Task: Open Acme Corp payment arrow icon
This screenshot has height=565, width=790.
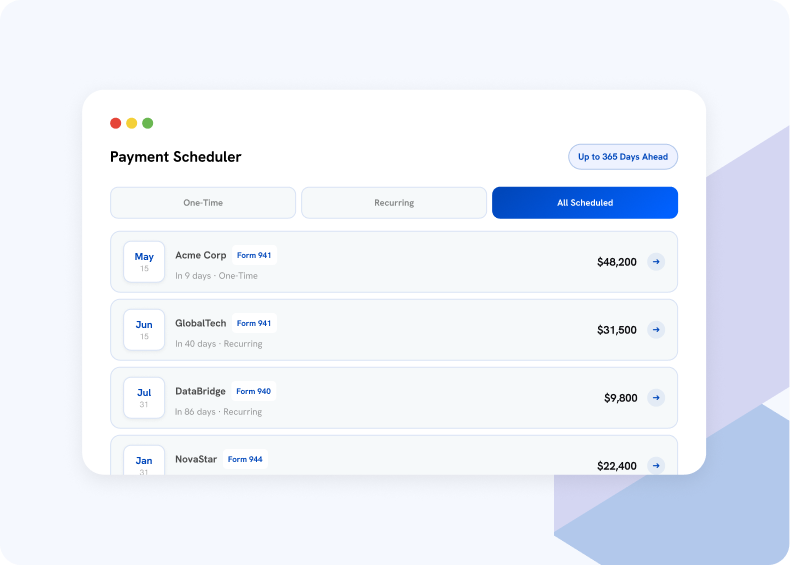Action: pos(655,262)
